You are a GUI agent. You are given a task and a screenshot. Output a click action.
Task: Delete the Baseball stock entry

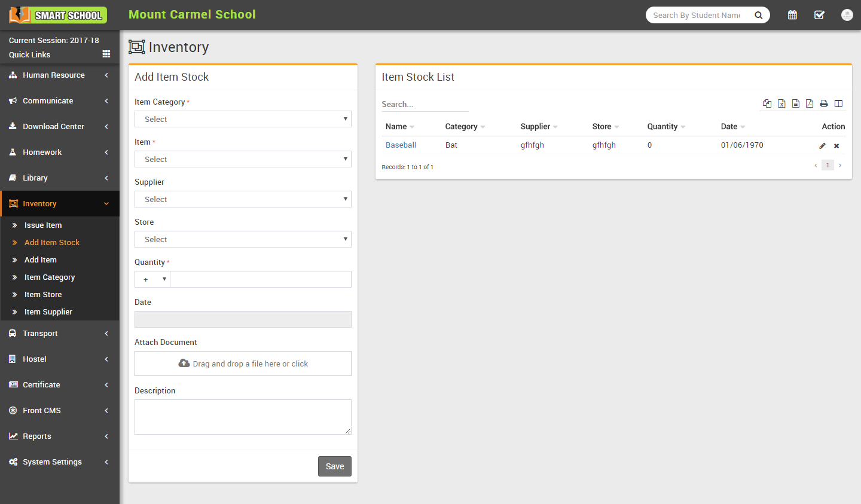pyautogui.click(x=836, y=146)
